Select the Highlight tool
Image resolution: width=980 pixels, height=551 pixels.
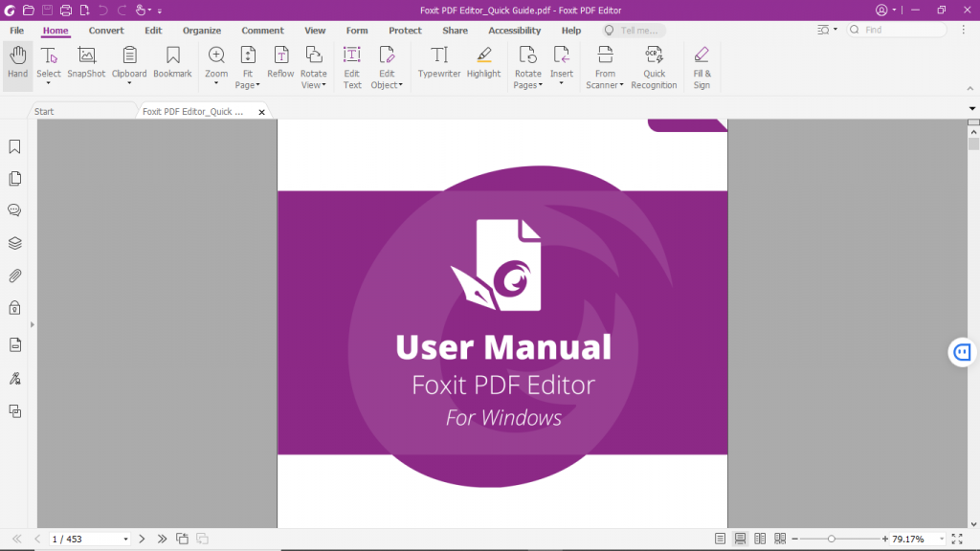pyautogui.click(x=483, y=63)
